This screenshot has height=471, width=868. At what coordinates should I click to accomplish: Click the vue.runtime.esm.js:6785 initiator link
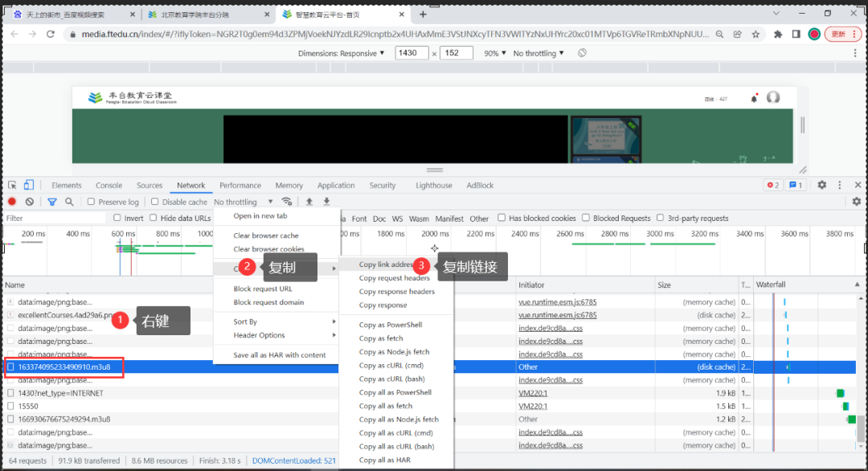[x=557, y=302]
